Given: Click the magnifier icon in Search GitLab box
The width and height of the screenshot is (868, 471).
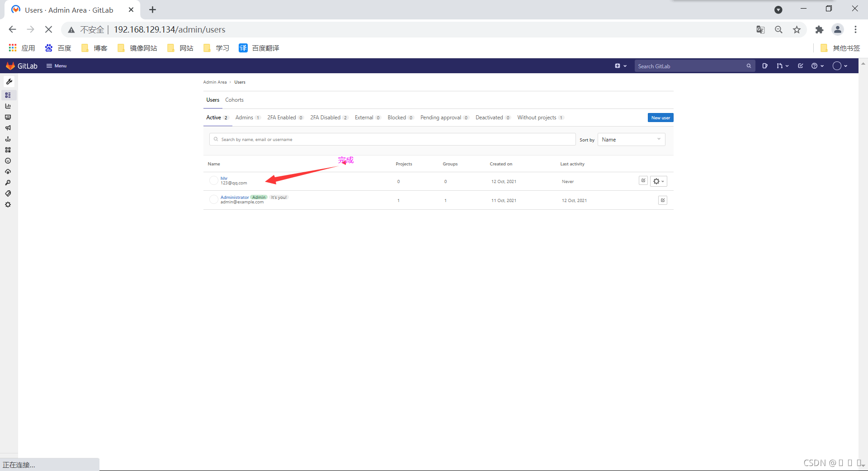Looking at the screenshot, I should coord(749,66).
